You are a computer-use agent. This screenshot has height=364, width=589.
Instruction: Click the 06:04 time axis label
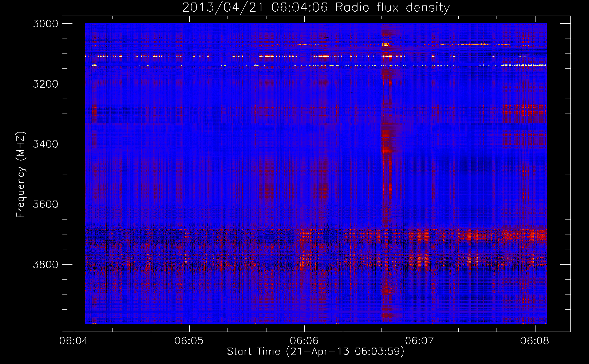pyautogui.click(x=74, y=341)
